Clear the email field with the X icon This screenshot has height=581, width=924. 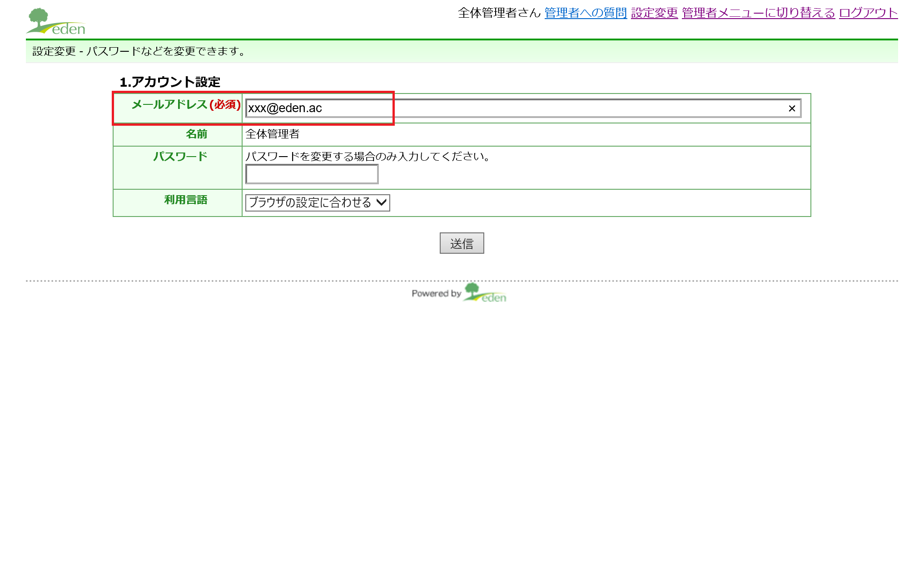(792, 108)
